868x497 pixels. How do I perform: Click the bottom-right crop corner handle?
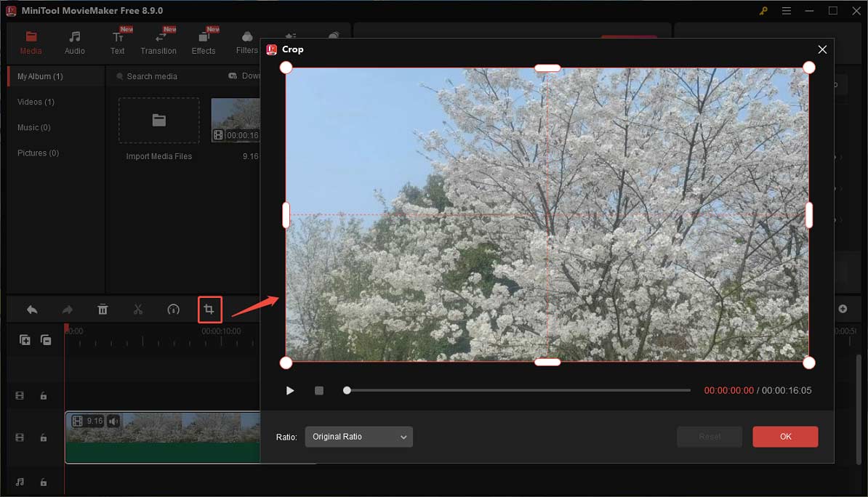[x=809, y=363]
